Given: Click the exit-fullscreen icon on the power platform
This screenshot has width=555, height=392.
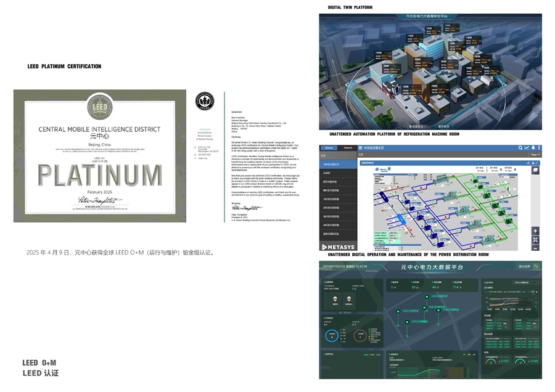Looking at the screenshot, I should click(x=536, y=266).
